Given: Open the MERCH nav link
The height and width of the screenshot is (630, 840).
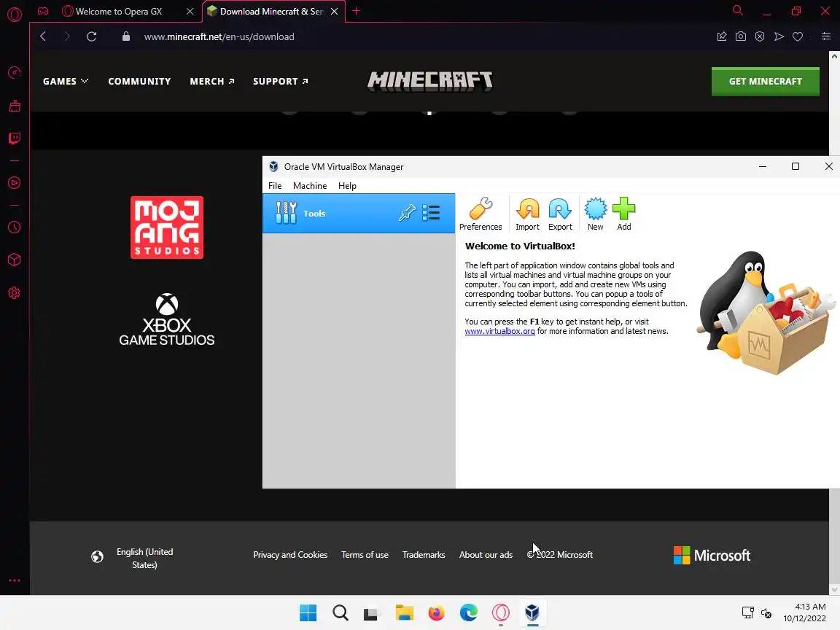Looking at the screenshot, I should coord(212,82).
